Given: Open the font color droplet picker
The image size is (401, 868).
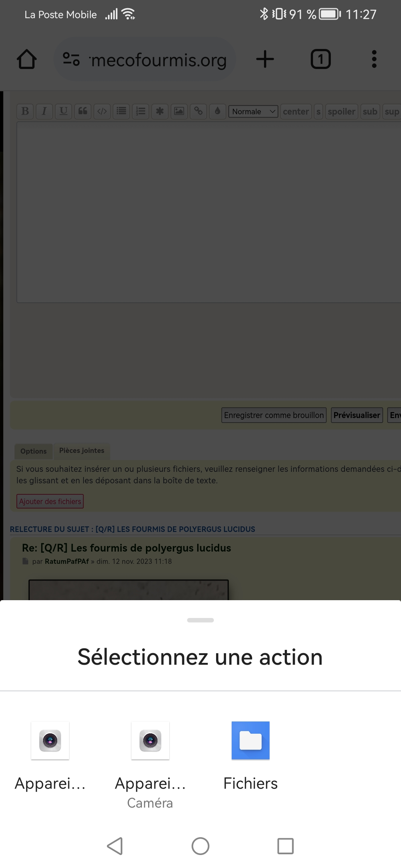Looking at the screenshot, I should 218,111.
